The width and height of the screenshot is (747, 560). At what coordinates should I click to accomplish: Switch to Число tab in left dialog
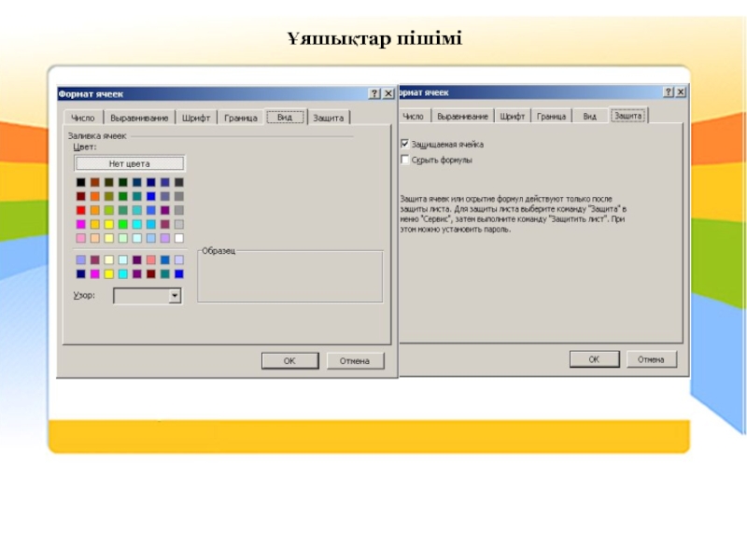point(83,118)
